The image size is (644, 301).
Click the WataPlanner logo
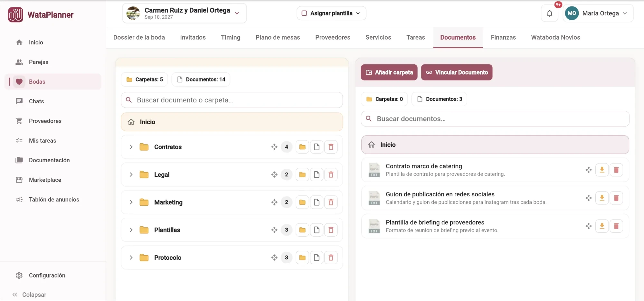click(41, 15)
